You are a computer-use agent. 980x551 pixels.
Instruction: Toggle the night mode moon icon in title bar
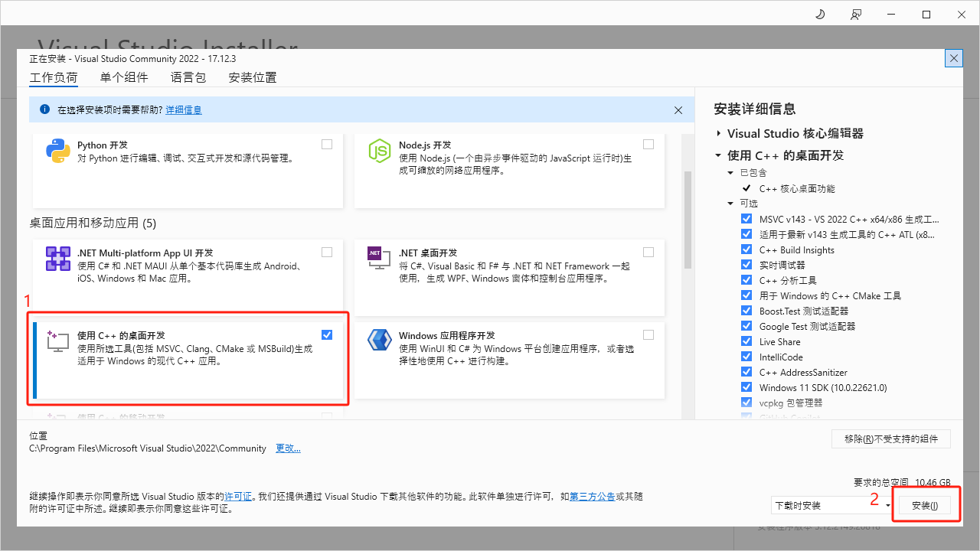(820, 15)
